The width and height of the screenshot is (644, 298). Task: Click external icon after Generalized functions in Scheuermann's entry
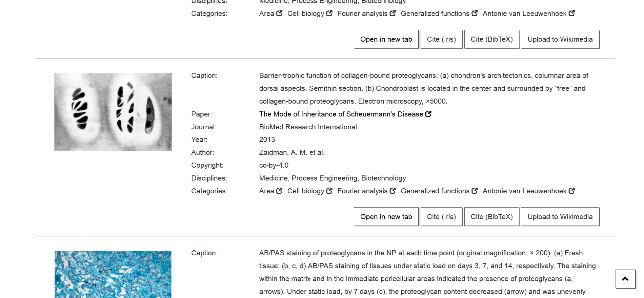[475, 191]
